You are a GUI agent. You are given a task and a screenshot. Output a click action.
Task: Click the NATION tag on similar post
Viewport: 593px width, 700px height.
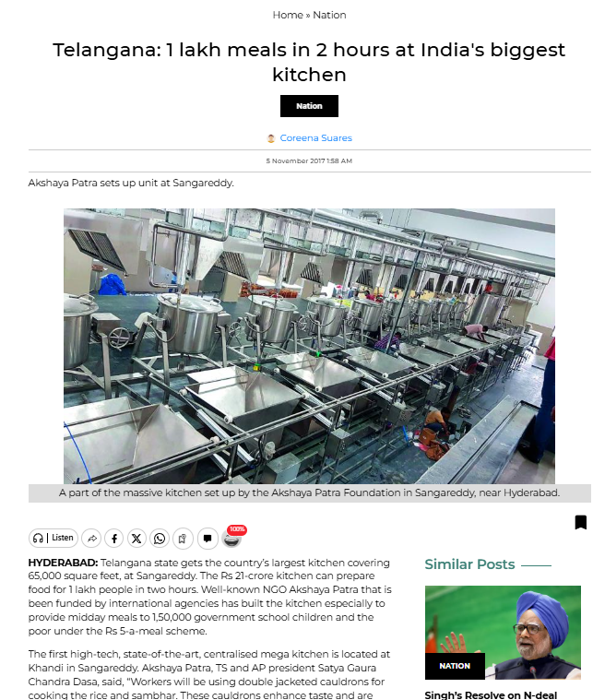tap(455, 666)
